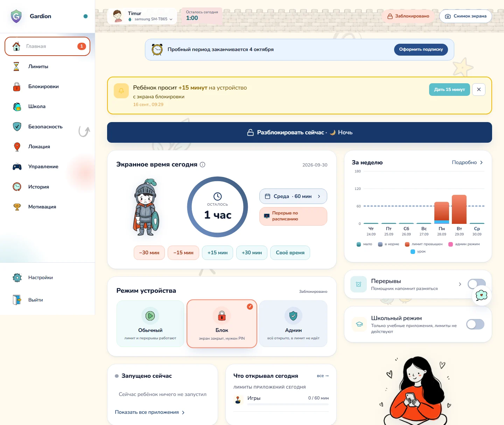This screenshot has height=425, width=504.
Task: Click the joystick icon next to Игры
Action: (x=238, y=399)
